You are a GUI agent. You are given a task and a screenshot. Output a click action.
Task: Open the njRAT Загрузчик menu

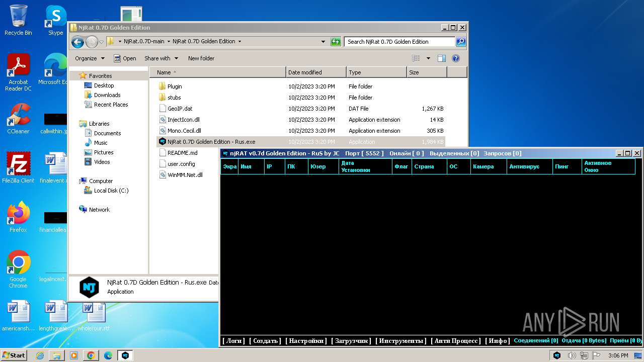tap(351, 341)
